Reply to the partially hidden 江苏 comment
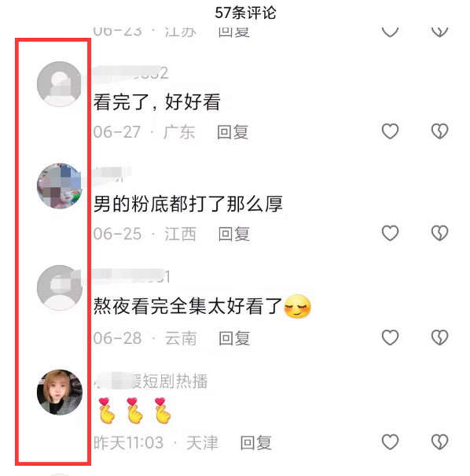Viewport: 470px width, 476px height. coord(233,32)
